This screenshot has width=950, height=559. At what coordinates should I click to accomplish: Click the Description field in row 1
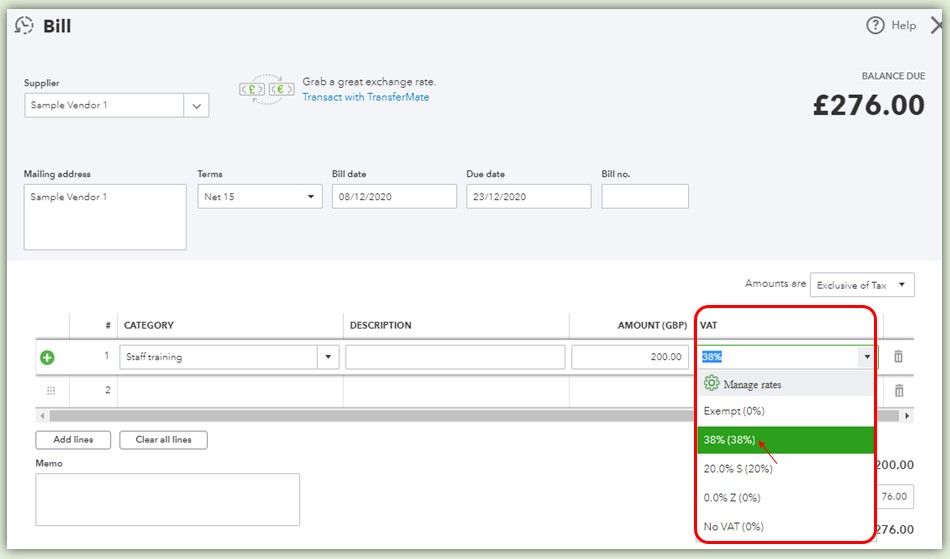(455, 357)
